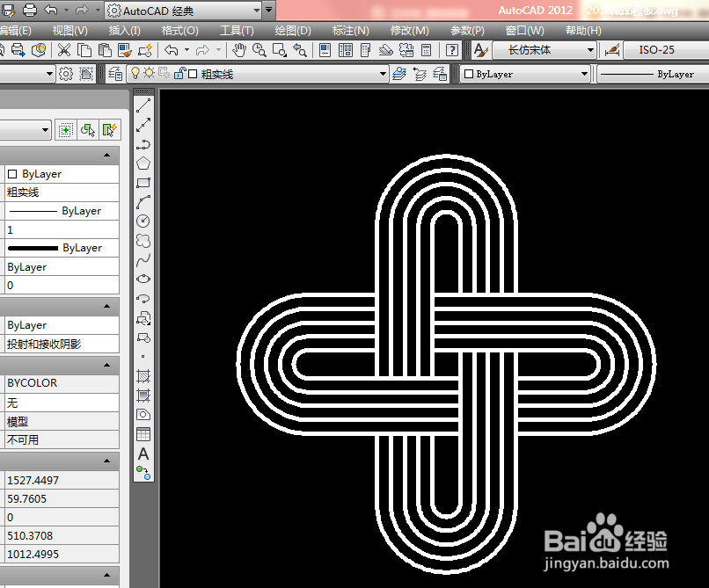Toggle the layer on/off lightbulb
Image resolution: width=709 pixels, height=588 pixels.
135,73
